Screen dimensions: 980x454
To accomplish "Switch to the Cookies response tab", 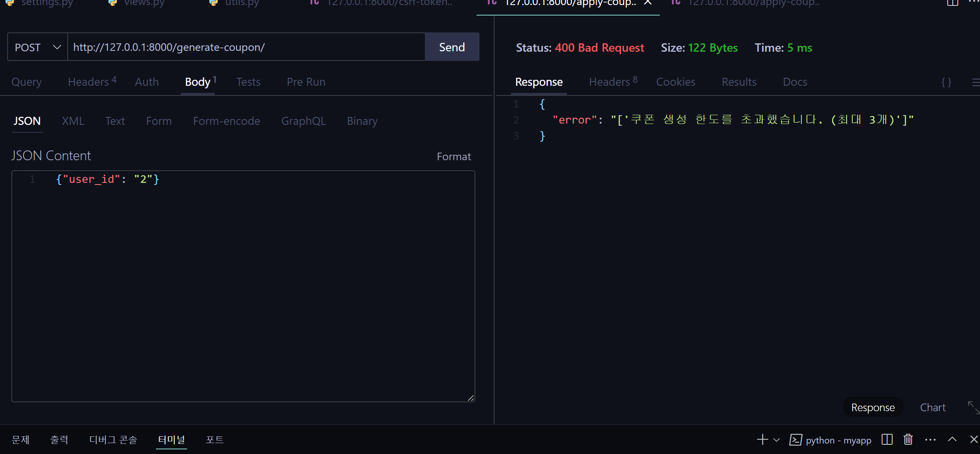I will [x=675, y=82].
